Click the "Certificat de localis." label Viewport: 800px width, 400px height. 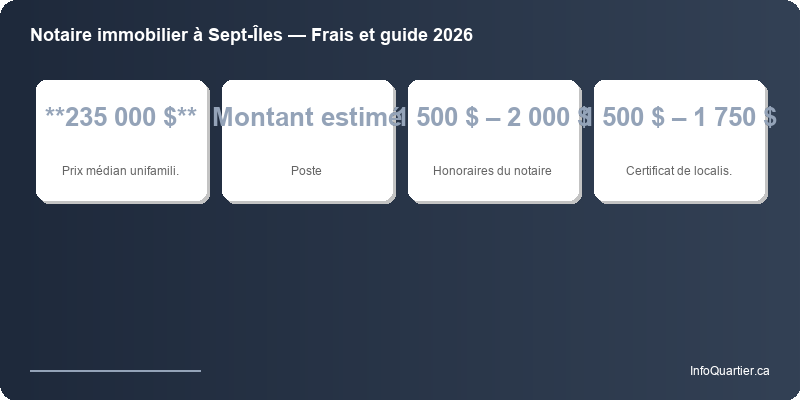pyautogui.click(x=679, y=171)
